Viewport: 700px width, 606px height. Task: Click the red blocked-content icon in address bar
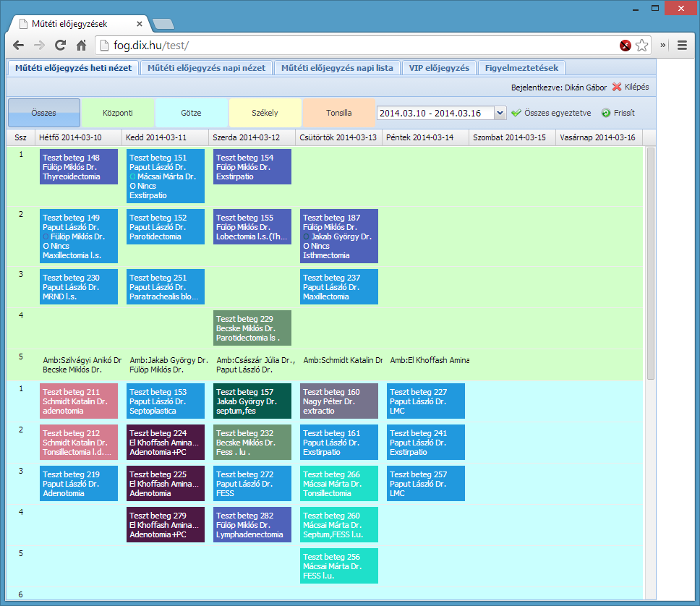626,45
